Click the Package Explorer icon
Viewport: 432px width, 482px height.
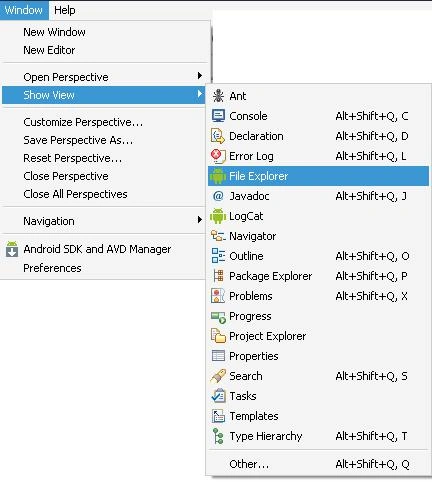point(218,276)
